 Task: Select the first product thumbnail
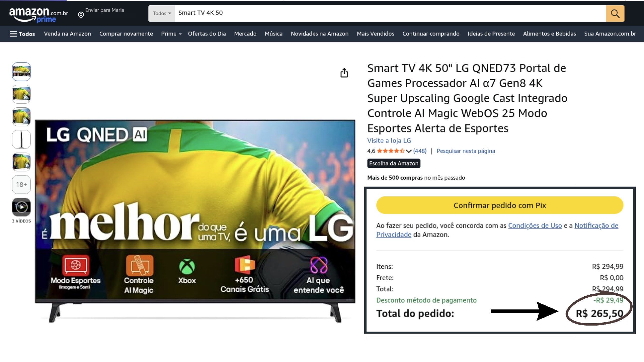pyautogui.click(x=21, y=72)
